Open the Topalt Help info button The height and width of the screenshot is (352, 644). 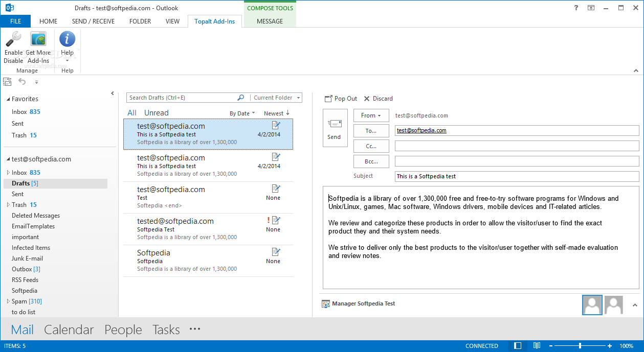coord(67,39)
